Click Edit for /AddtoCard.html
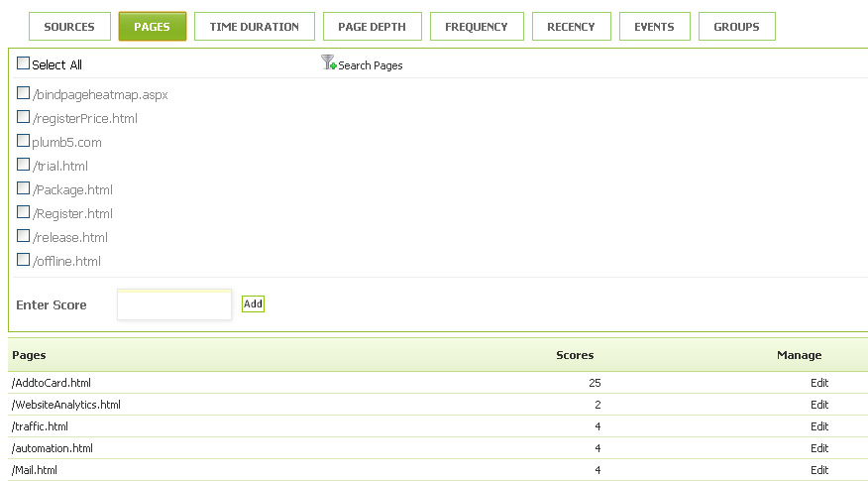This screenshot has width=868, height=481. [819, 383]
